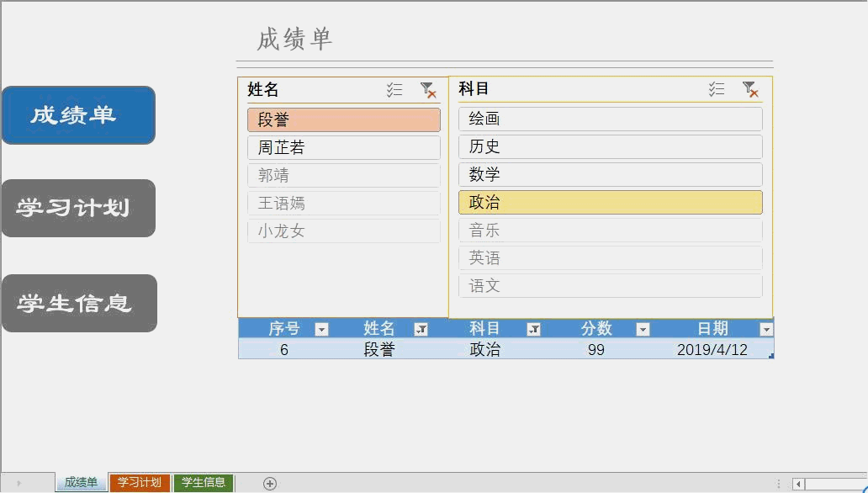
Task: Select 数学 in 科目 slicer
Action: (610, 174)
